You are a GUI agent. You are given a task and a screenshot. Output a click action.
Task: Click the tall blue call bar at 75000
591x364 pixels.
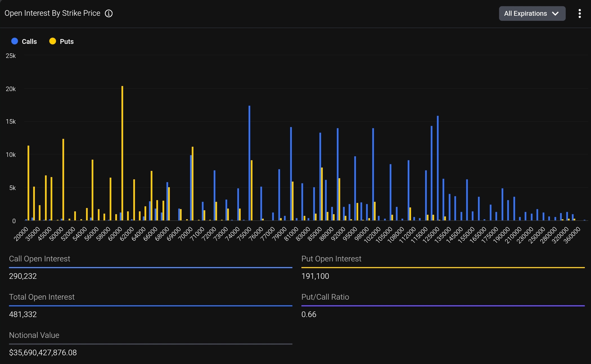[x=249, y=163]
